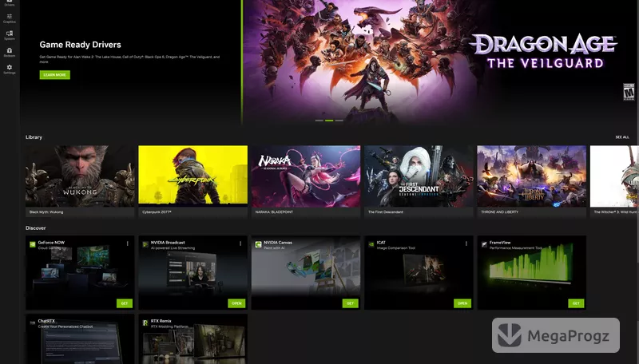
Task: Click the ICAT app icon
Action: 371,244
